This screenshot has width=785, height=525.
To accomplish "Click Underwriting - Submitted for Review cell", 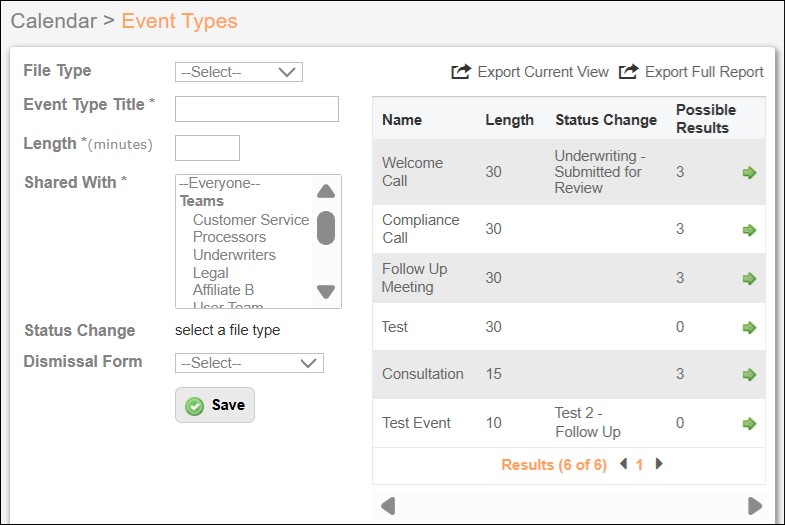I will pyautogui.click(x=600, y=172).
